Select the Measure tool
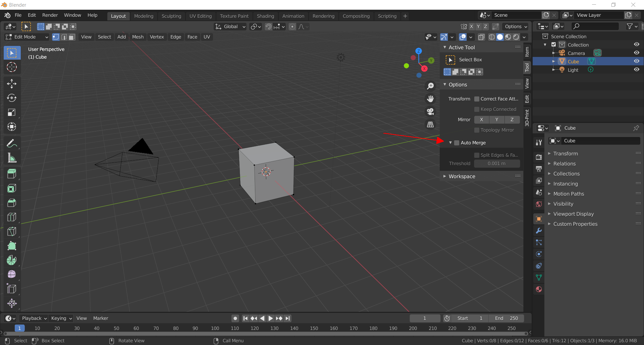Screen dimensions: 644x345 coord(12,158)
